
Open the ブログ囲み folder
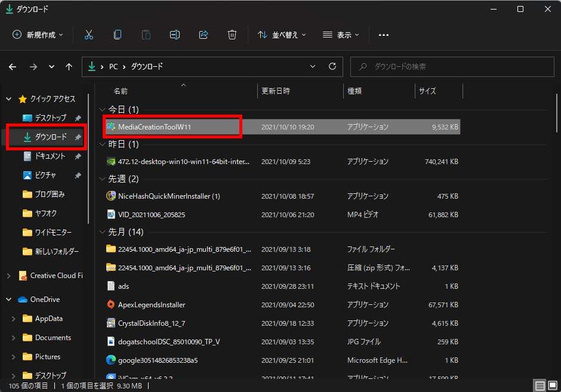pos(44,195)
